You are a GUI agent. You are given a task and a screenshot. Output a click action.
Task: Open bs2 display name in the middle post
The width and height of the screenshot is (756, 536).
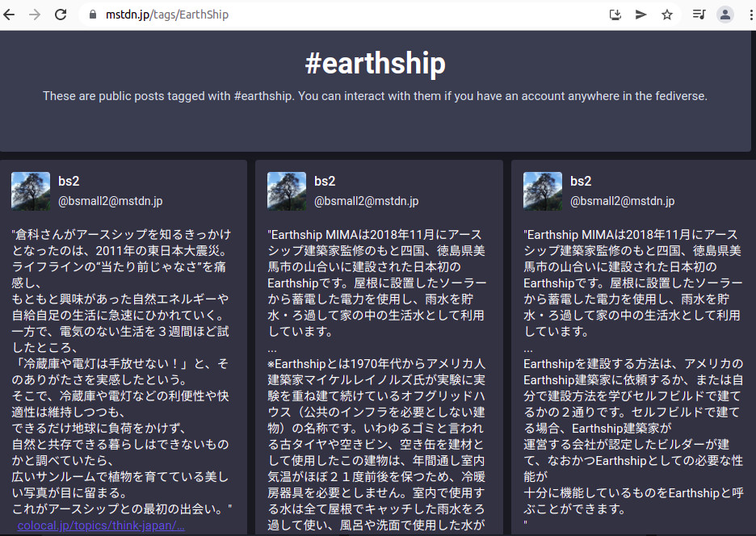(x=325, y=182)
